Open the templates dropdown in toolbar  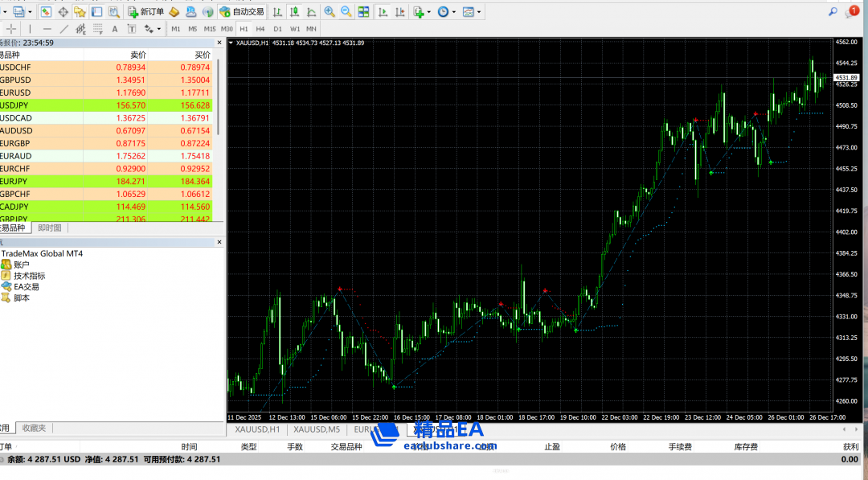coord(480,12)
